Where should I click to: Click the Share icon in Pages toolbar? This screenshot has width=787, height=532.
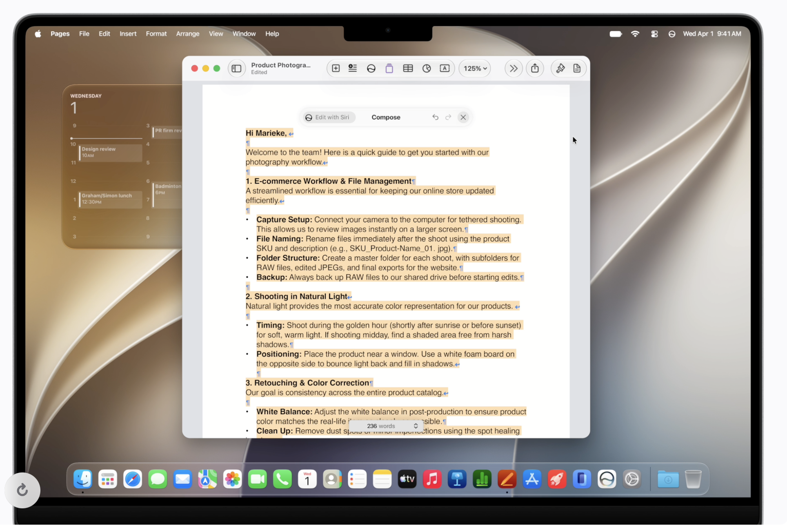(535, 69)
